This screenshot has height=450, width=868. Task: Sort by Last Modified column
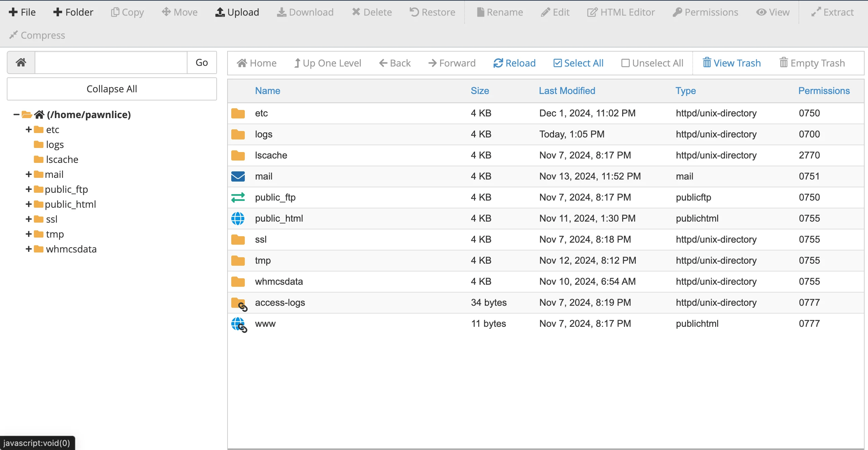point(567,91)
